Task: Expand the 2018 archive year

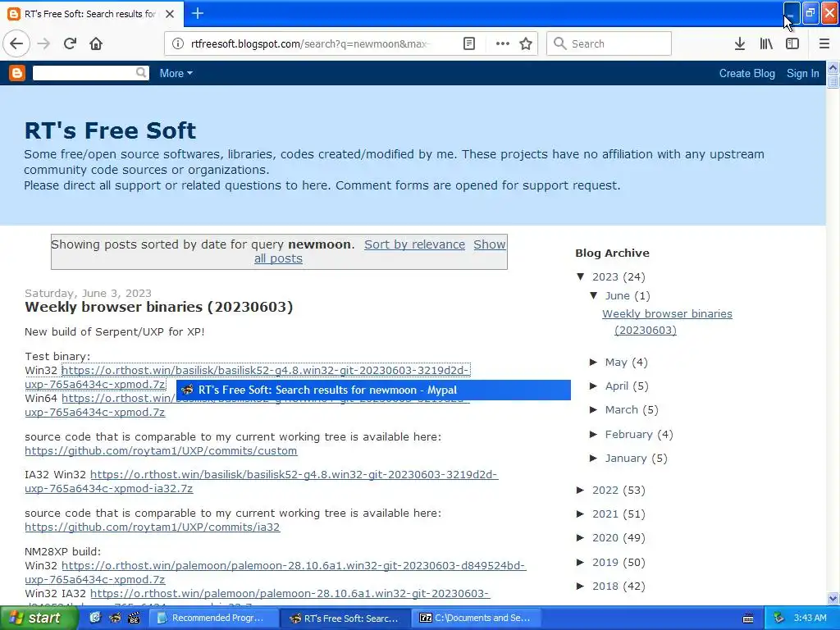Action: (581, 586)
